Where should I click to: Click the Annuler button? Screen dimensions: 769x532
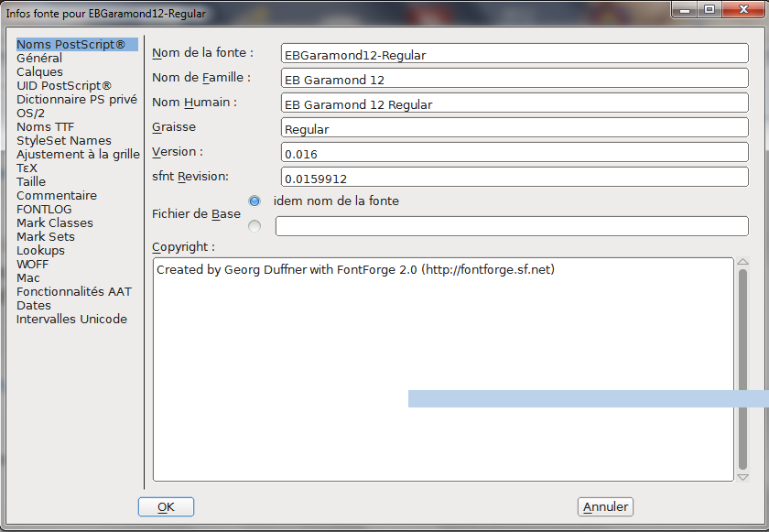[605, 506]
